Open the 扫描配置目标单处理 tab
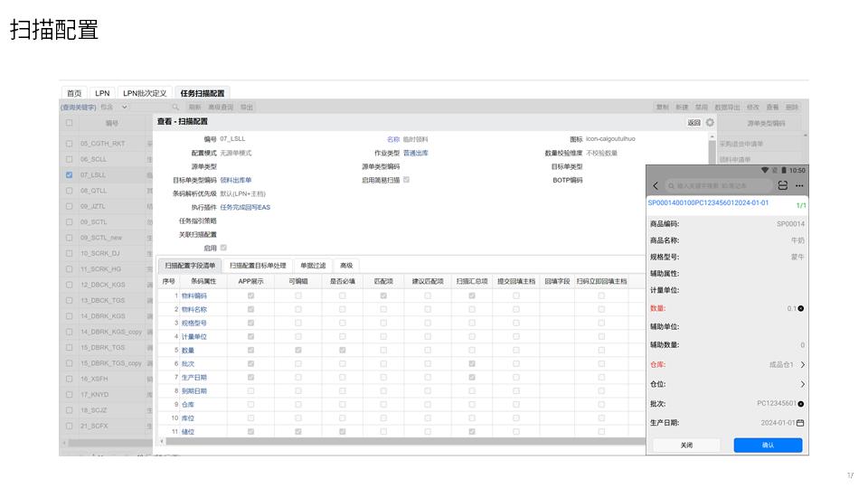The height and width of the screenshot is (488, 868). coord(258,266)
